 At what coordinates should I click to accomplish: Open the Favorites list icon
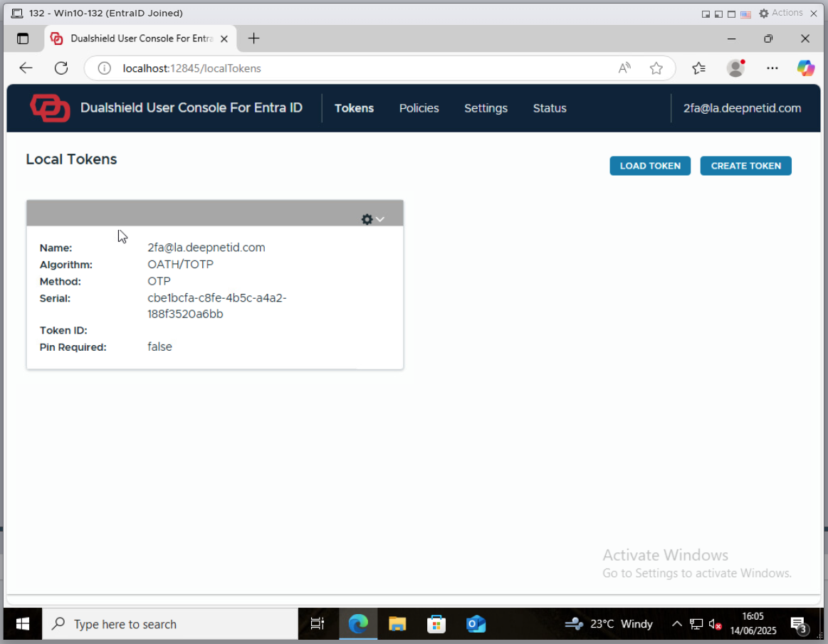[x=698, y=68]
